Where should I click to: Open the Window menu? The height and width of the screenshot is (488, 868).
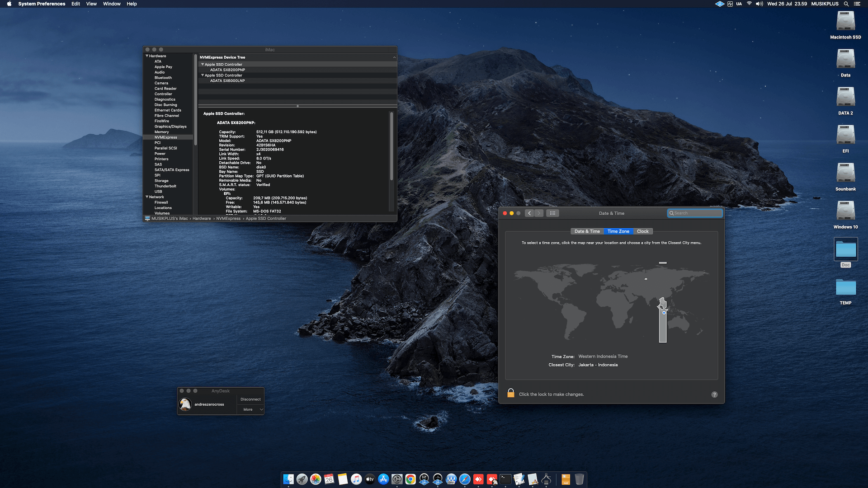tap(112, 4)
